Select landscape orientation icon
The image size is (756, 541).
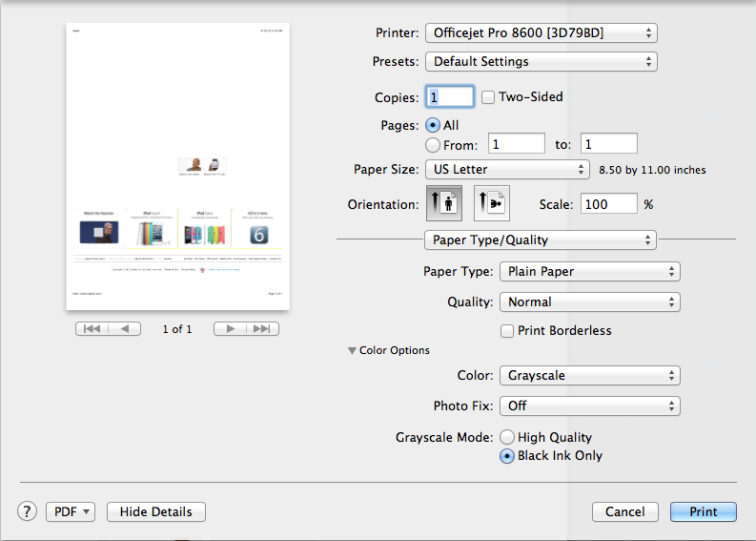(492, 204)
